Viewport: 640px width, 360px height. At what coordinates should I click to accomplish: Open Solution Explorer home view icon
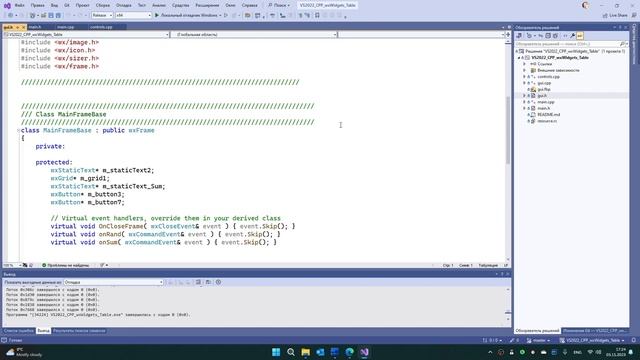[x=519, y=36]
